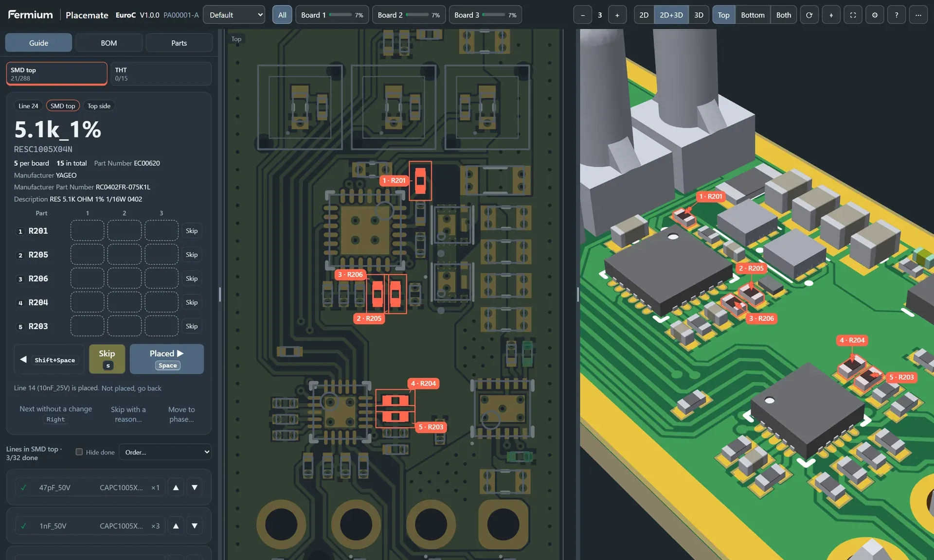Select All boards filter
The image size is (934, 560).
click(282, 15)
